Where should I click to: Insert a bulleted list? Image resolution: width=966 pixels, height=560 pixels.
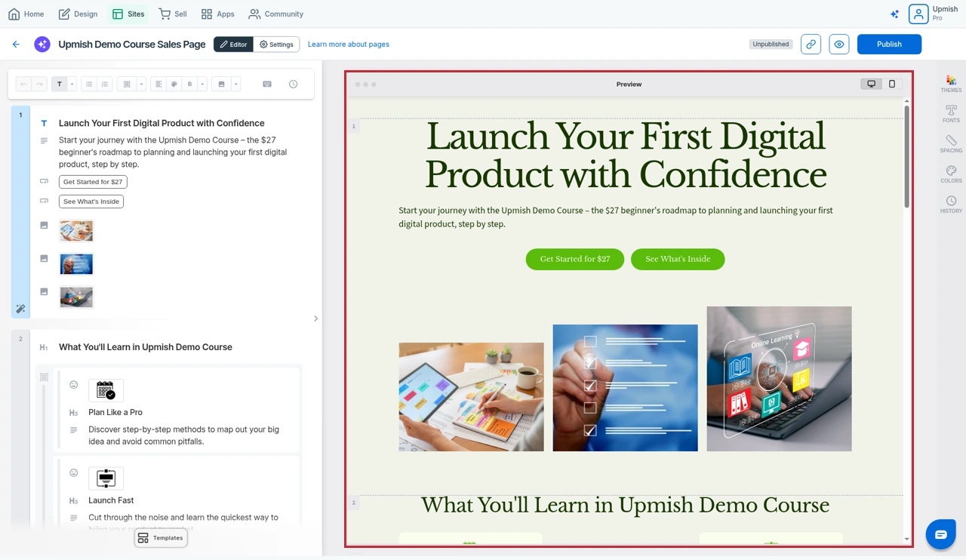point(89,84)
